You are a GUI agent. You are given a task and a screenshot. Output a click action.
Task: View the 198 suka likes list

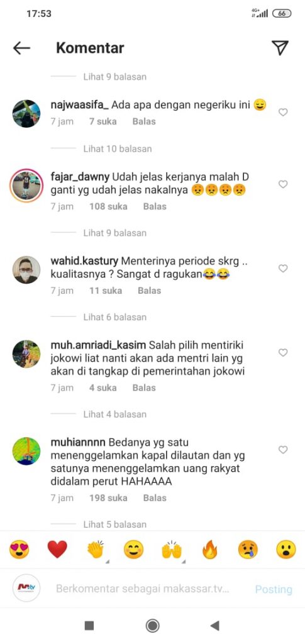click(x=108, y=498)
